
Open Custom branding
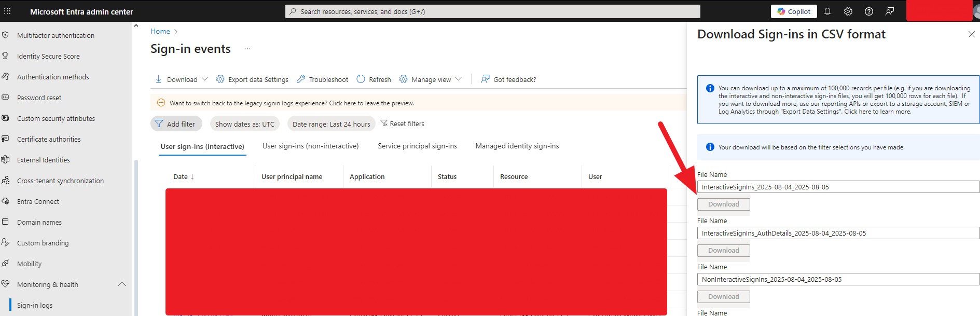[43, 243]
